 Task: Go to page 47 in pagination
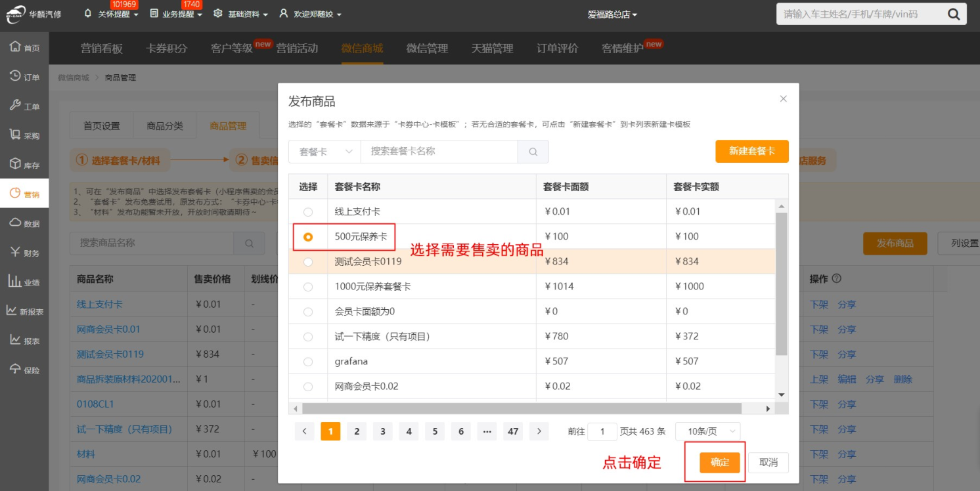514,431
